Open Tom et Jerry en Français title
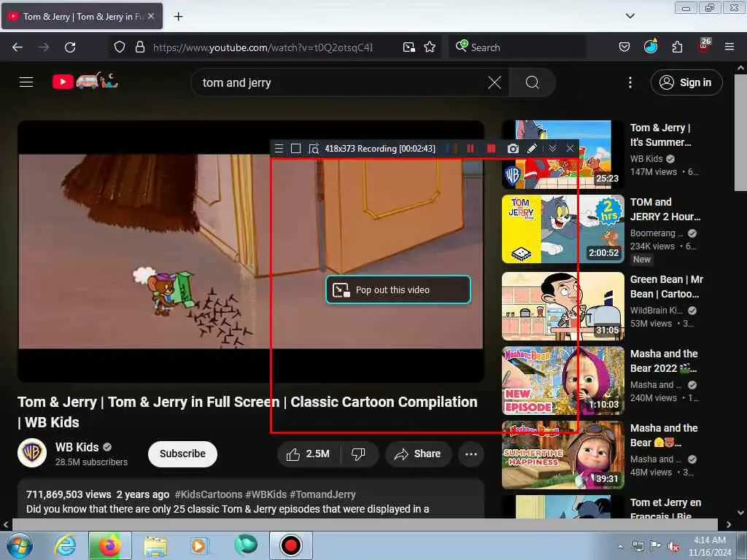 point(665,508)
